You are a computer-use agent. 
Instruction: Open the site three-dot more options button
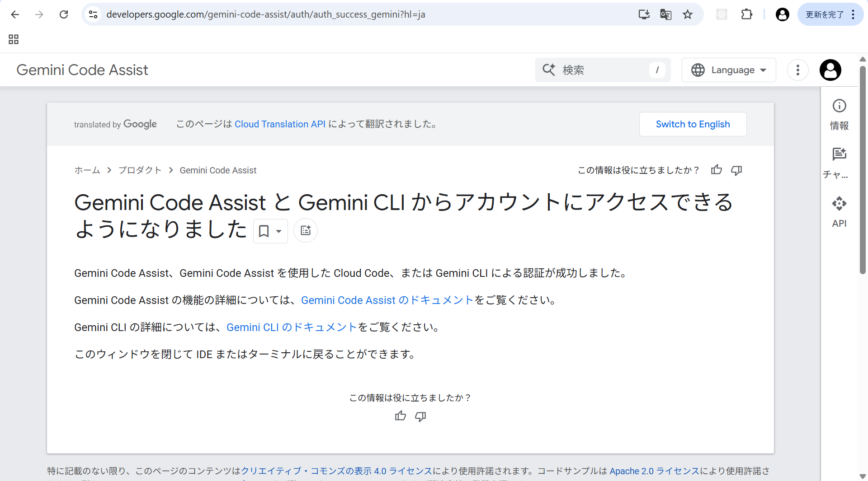(797, 70)
